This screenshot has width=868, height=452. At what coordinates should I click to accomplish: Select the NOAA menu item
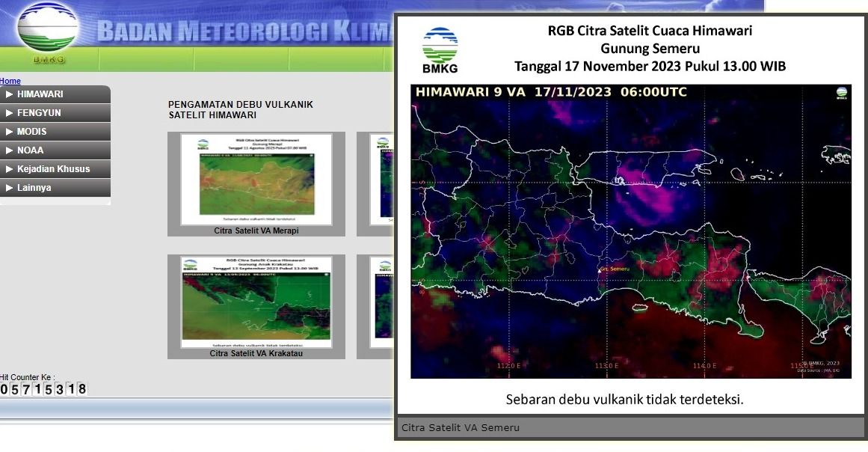click(x=55, y=150)
